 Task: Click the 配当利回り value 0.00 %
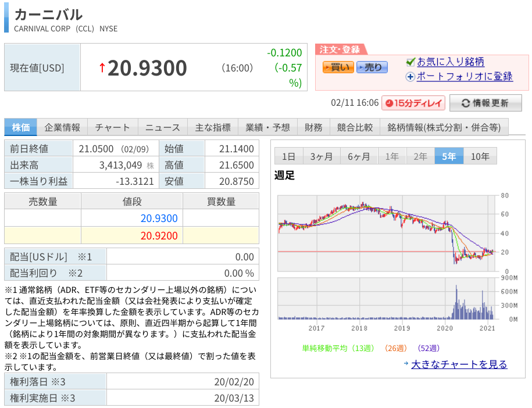239,273
